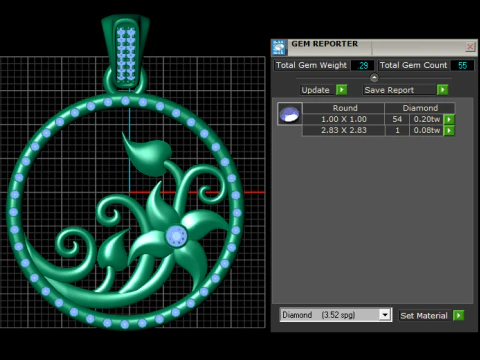Collapse panel with the round up-arrow handle
480x360 pixels.
(374, 78)
